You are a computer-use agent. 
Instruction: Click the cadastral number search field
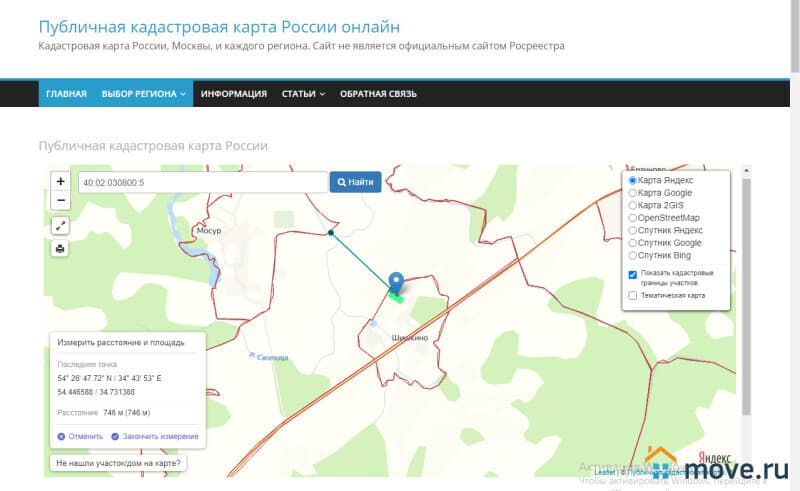point(203,182)
